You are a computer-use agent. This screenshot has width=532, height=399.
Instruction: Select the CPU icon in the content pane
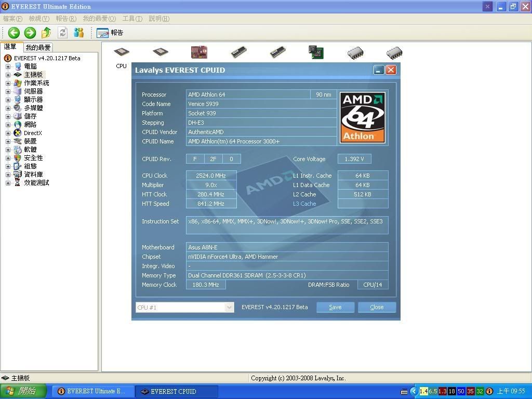point(122,52)
